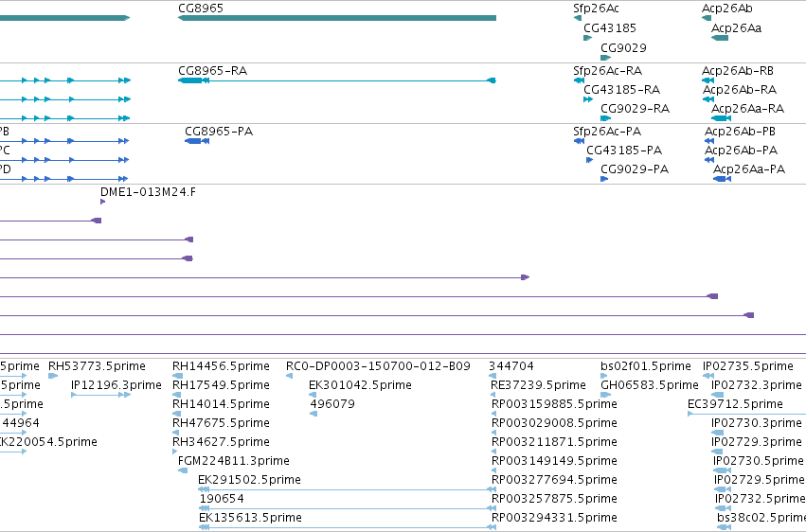806x532 pixels.
Task: Select the RP003159885.5prime EST label
Action: click(x=554, y=404)
